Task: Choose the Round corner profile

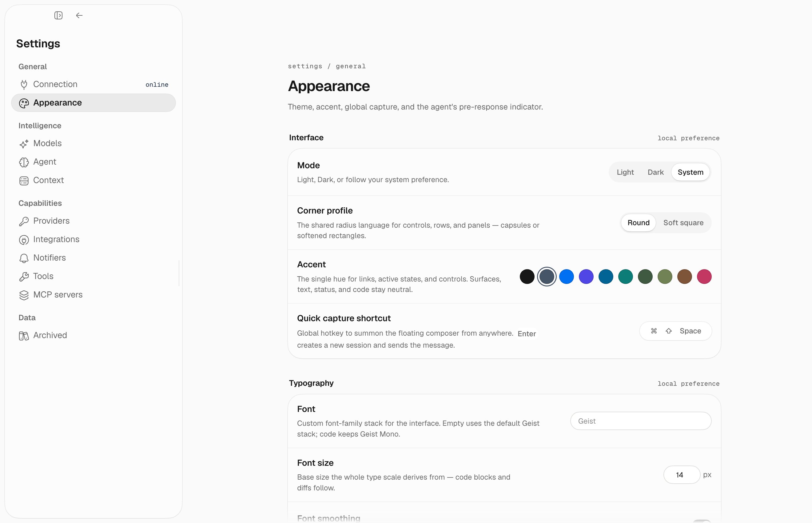Action: pos(638,223)
